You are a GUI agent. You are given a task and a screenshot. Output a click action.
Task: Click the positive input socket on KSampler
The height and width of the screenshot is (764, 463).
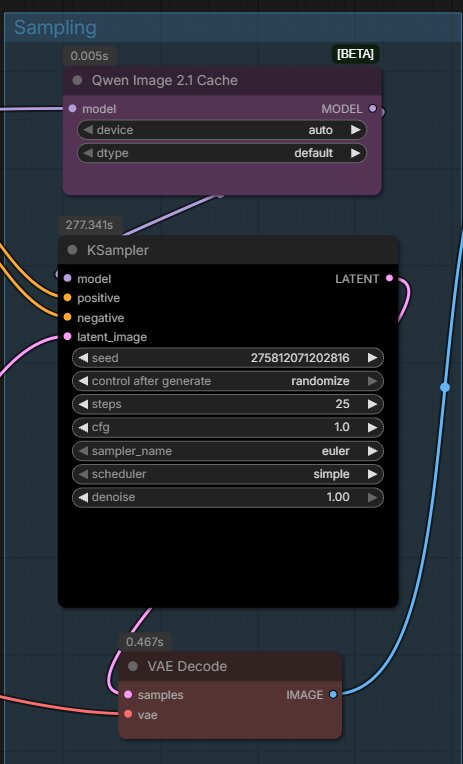click(67, 298)
